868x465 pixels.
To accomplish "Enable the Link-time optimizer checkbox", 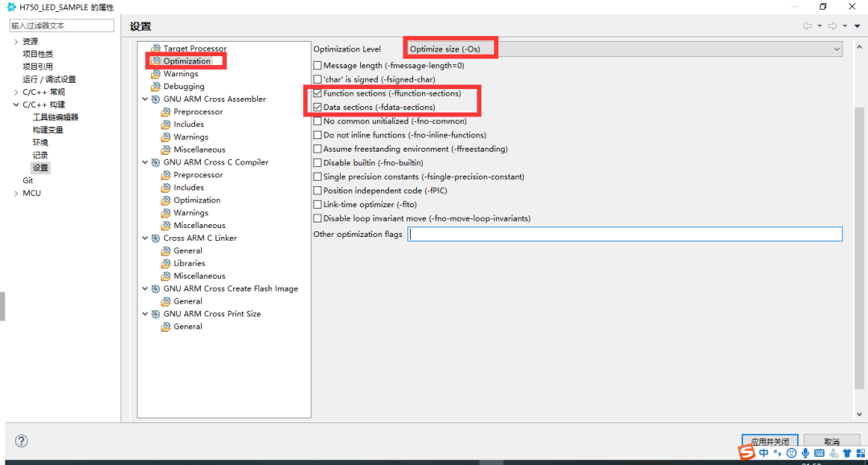I will point(317,205).
